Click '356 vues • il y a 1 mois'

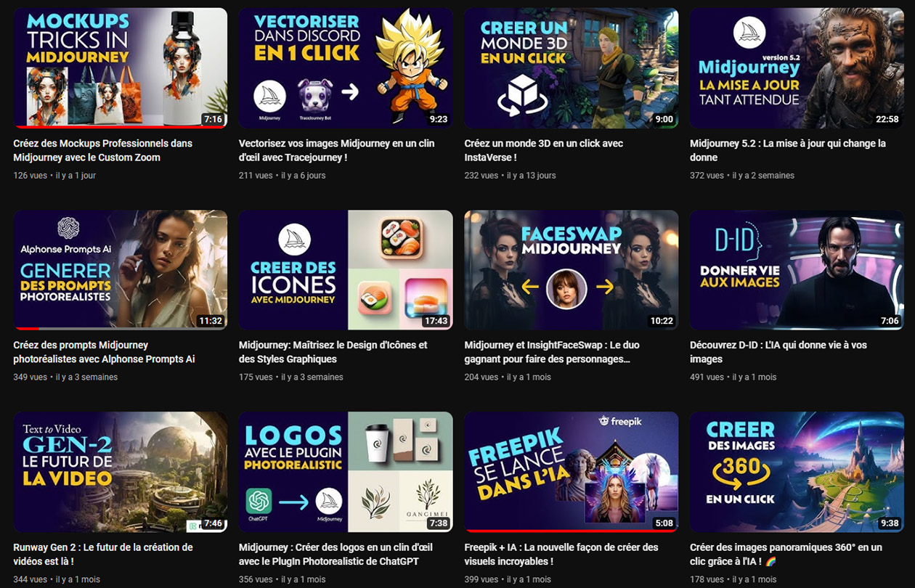(x=282, y=579)
